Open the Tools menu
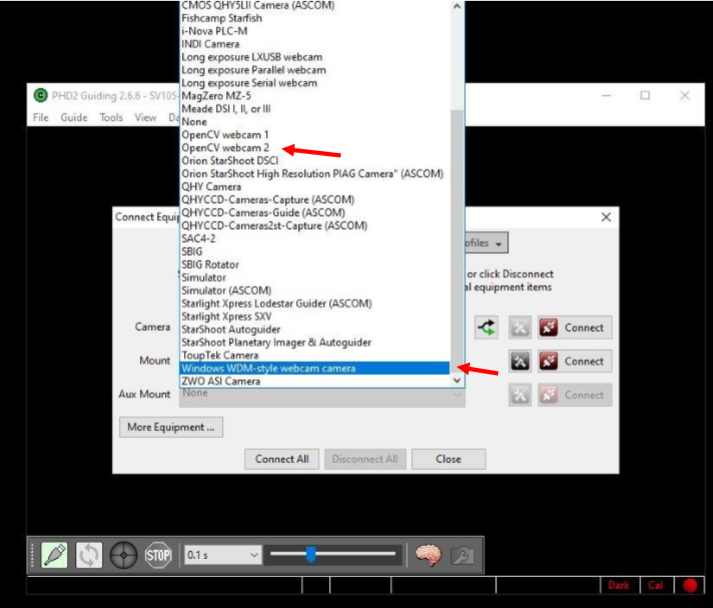713x608 pixels. click(111, 117)
